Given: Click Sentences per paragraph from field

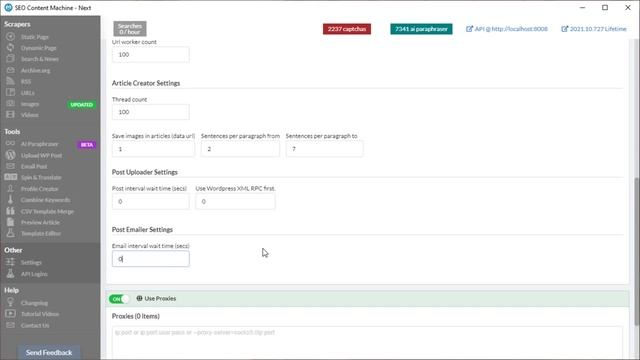Looking at the screenshot, I should click(x=240, y=149).
